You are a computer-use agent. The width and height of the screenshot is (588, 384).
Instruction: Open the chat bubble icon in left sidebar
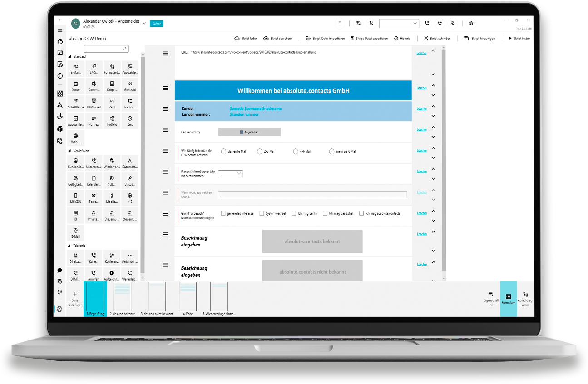[59, 271]
